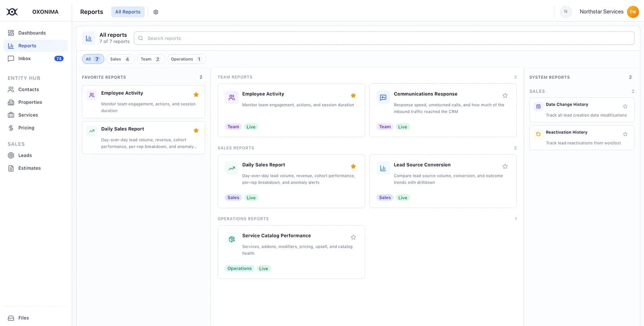Filter reports by Team chip
Viewport: 644px width, 326px height.
click(x=151, y=59)
